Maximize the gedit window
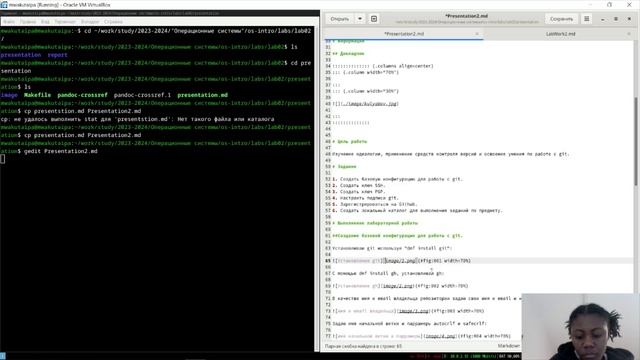The image size is (640, 360). tap(616, 19)
